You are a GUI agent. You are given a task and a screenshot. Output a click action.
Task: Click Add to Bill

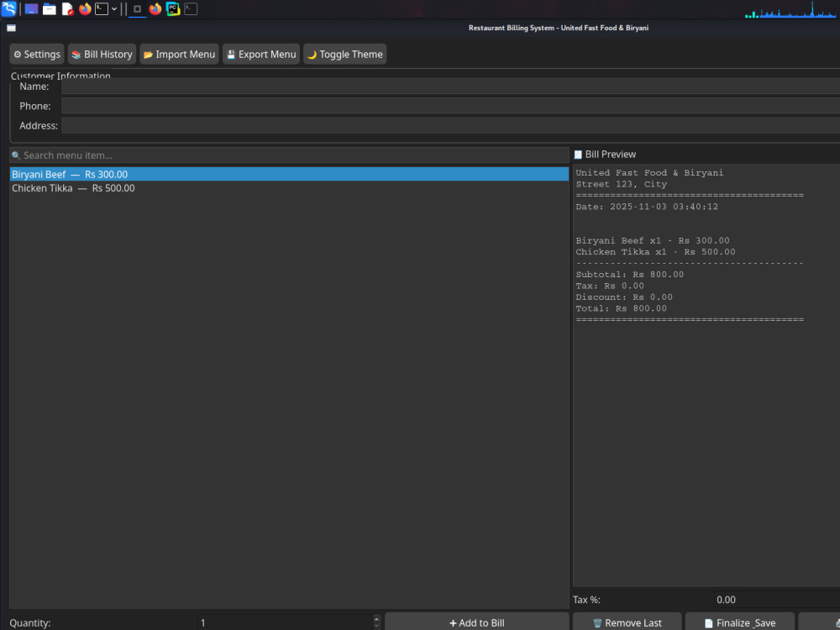[477, 622]
